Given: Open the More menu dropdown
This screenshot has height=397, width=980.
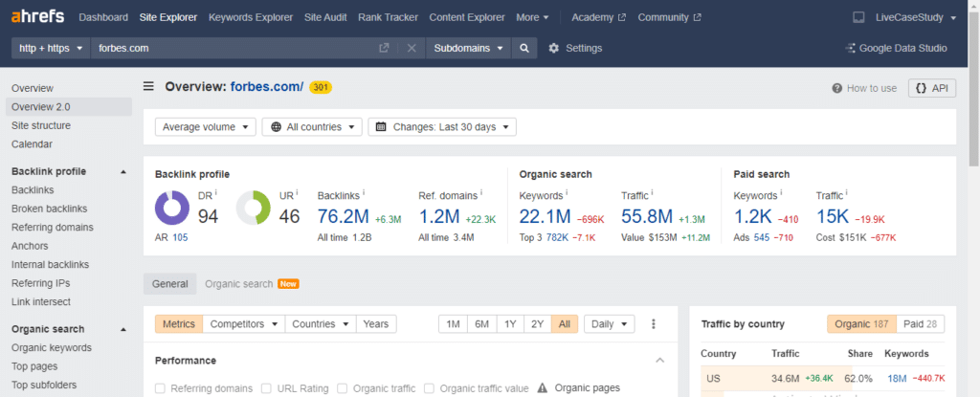Looking at the screenshot, I should pyautogui.click(x=532, y=17).
